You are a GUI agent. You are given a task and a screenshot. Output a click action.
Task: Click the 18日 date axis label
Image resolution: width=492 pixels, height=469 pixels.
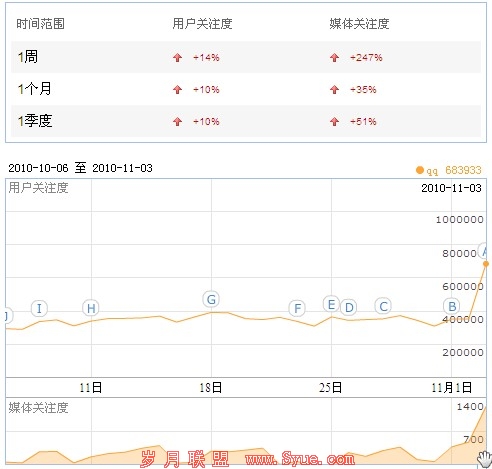[x=211, y=387]
